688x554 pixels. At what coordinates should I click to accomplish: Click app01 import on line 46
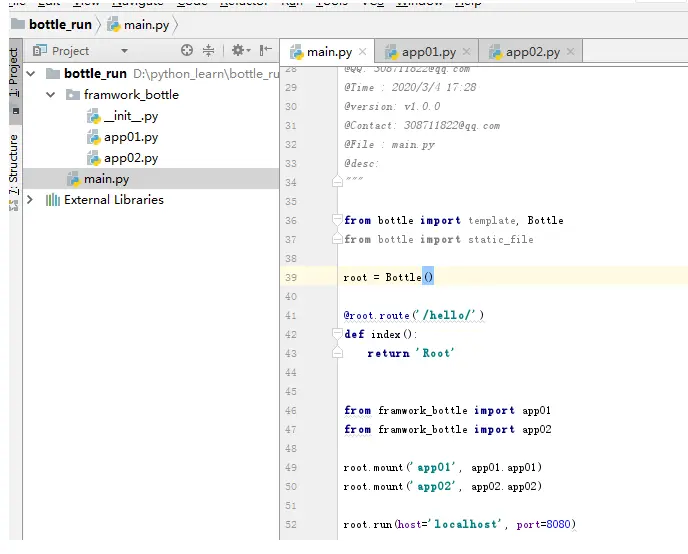(536, 411)
